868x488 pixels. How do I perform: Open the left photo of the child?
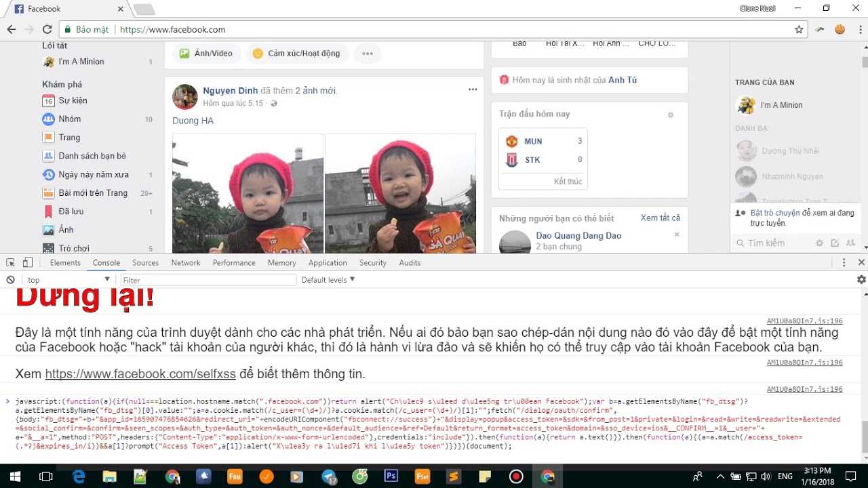(x=248, y=194)
